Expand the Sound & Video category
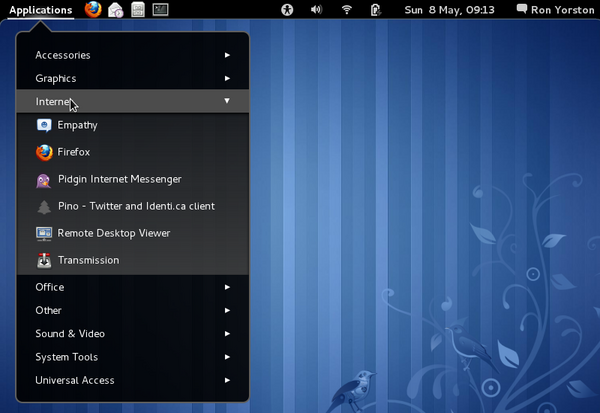This screenshot has width=600, height=413. pyautogui.click(x=133, y=334)
